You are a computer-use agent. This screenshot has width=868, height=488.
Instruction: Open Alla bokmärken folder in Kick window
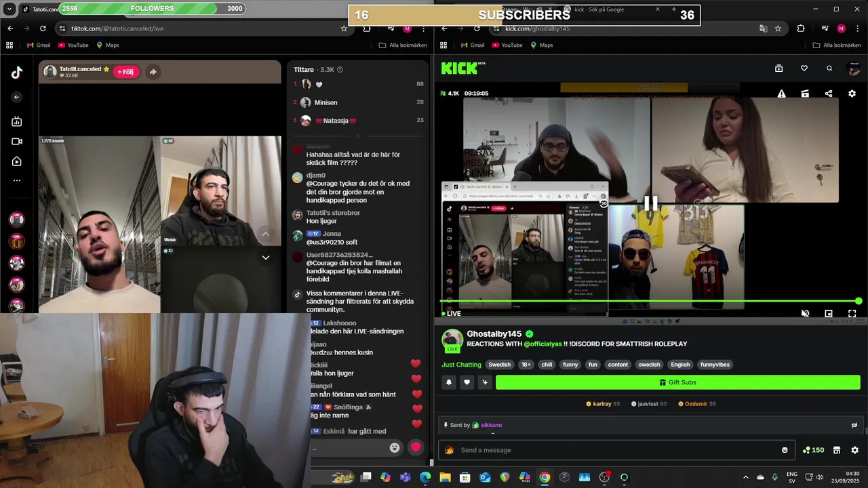coord(837,45)
